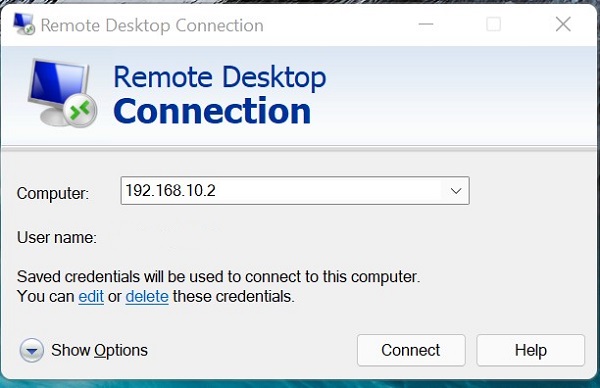Click the Computer: label

(53, 193)
